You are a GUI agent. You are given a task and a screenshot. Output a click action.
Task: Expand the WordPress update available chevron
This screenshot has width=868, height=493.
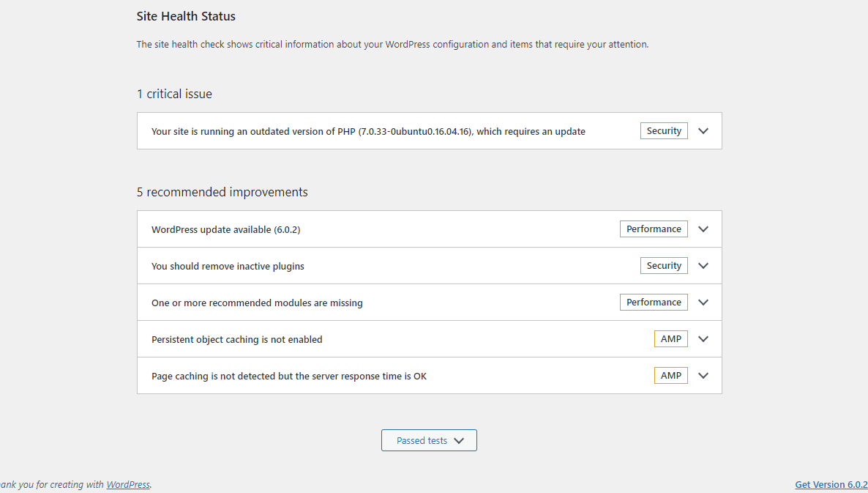[x=703, y=229]
